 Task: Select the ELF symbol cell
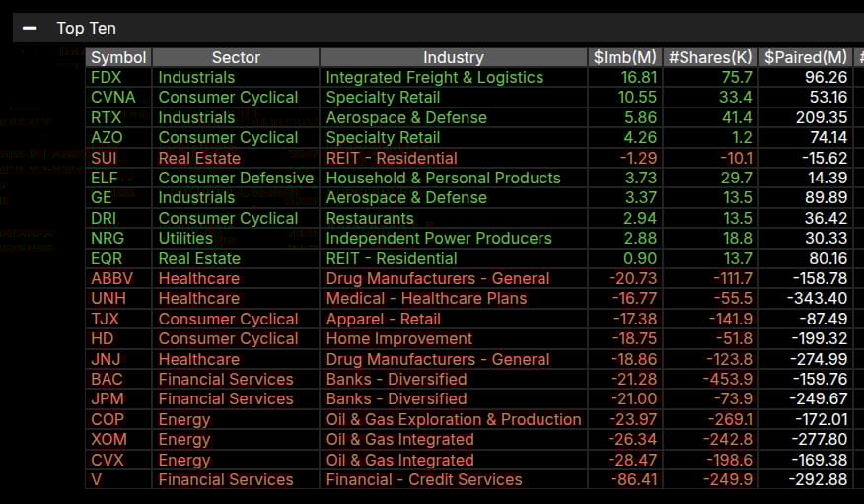pyautogui.click(x=118, y=178)
